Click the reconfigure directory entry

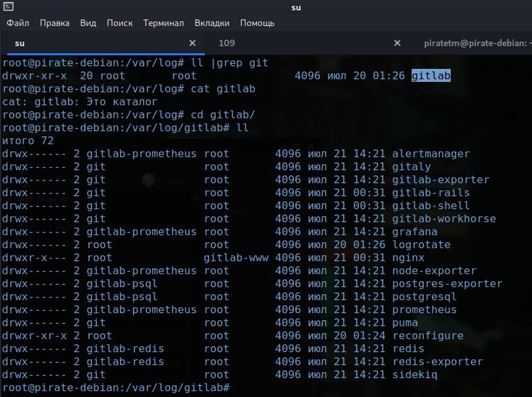click(428, 336)
